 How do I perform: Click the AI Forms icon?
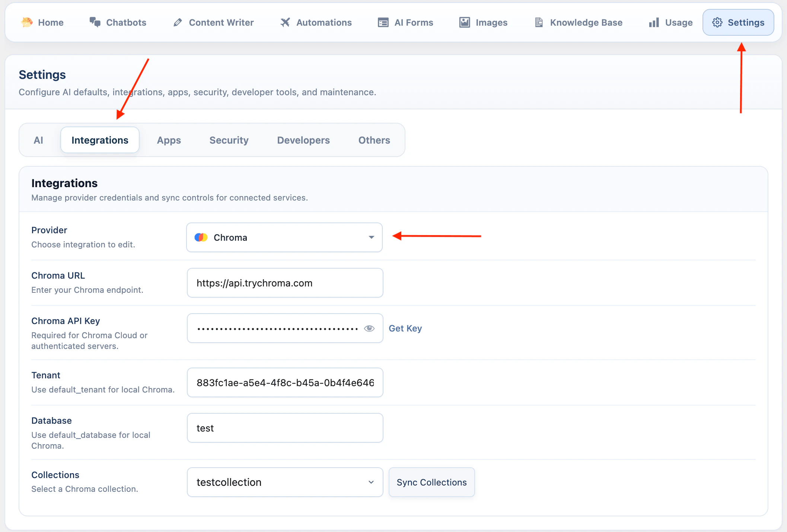click(x=383, y=22)
